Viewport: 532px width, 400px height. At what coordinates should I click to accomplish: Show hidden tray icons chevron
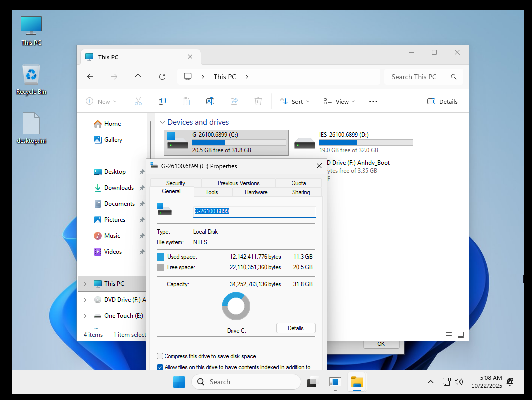click(431, 382)
